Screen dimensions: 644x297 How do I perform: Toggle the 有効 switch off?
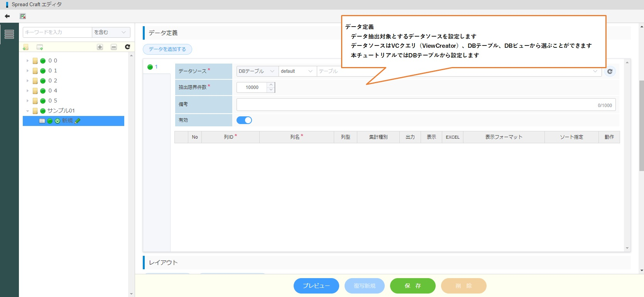coord(244,120)
